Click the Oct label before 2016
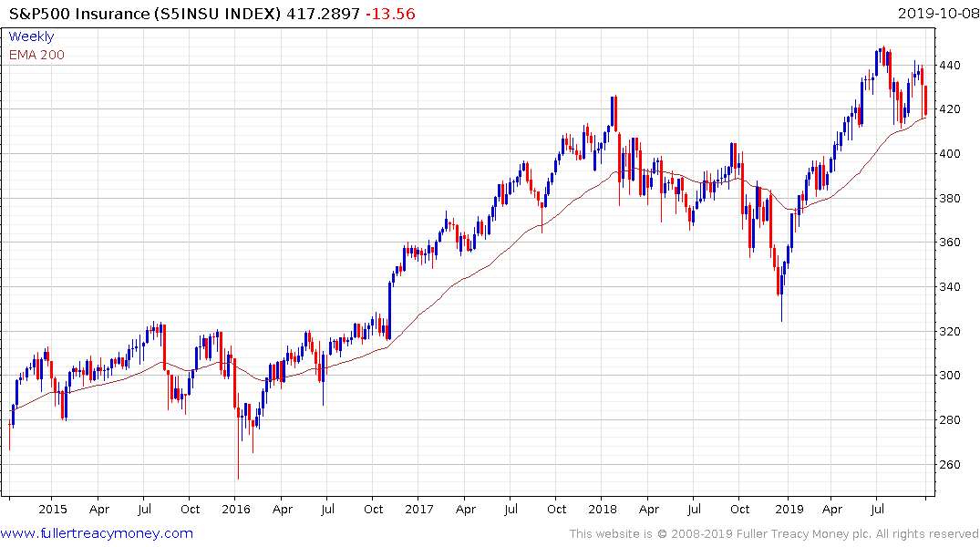Screen dimensions: 980x547 [190, 509]
